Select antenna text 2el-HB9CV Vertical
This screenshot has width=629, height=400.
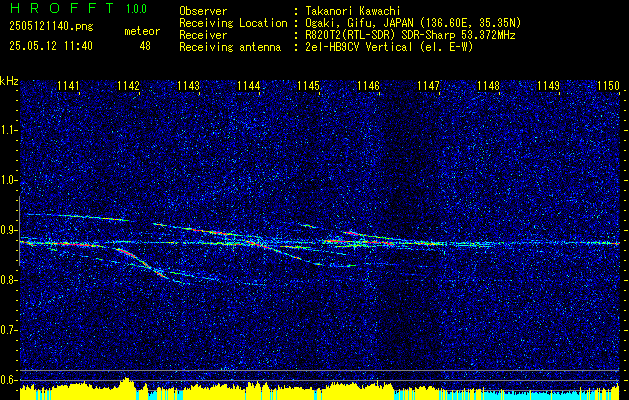(x=358, y=47)
